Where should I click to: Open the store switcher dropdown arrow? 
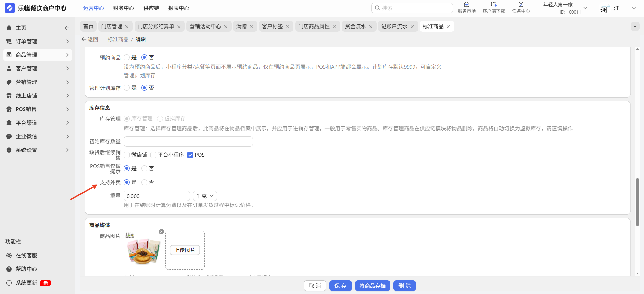point(585,8)
